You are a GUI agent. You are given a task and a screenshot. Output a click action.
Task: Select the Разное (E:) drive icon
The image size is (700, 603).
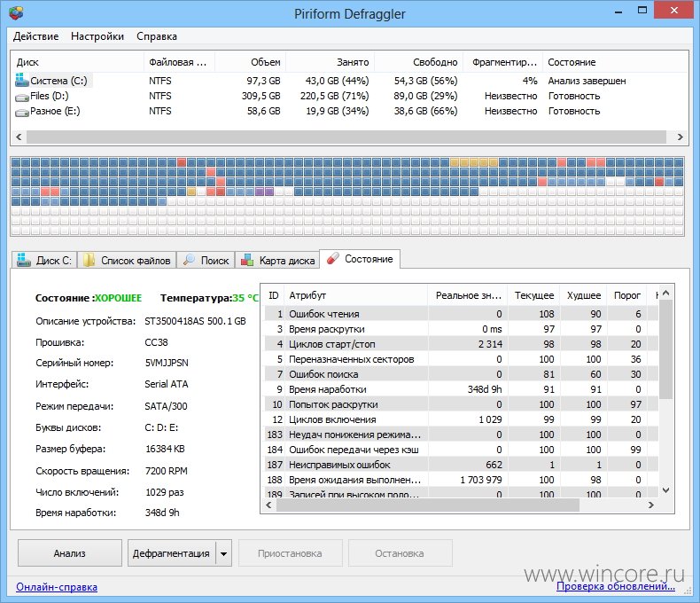coord(22,113)
